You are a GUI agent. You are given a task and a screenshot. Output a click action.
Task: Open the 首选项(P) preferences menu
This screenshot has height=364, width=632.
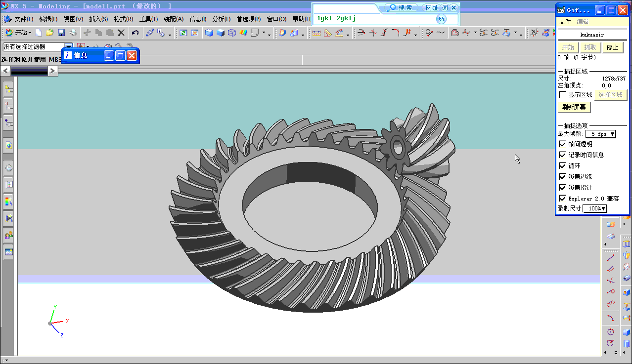coord(249,19)
